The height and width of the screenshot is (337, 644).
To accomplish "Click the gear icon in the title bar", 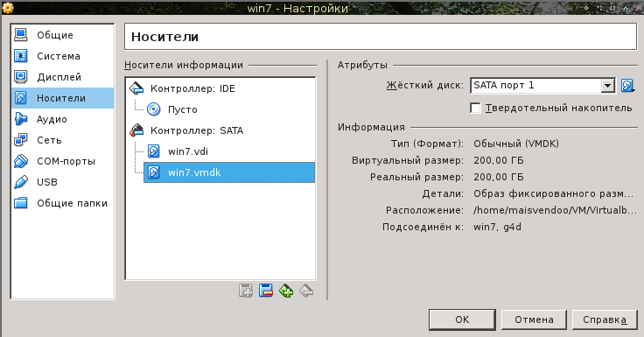I will [8, 7].
